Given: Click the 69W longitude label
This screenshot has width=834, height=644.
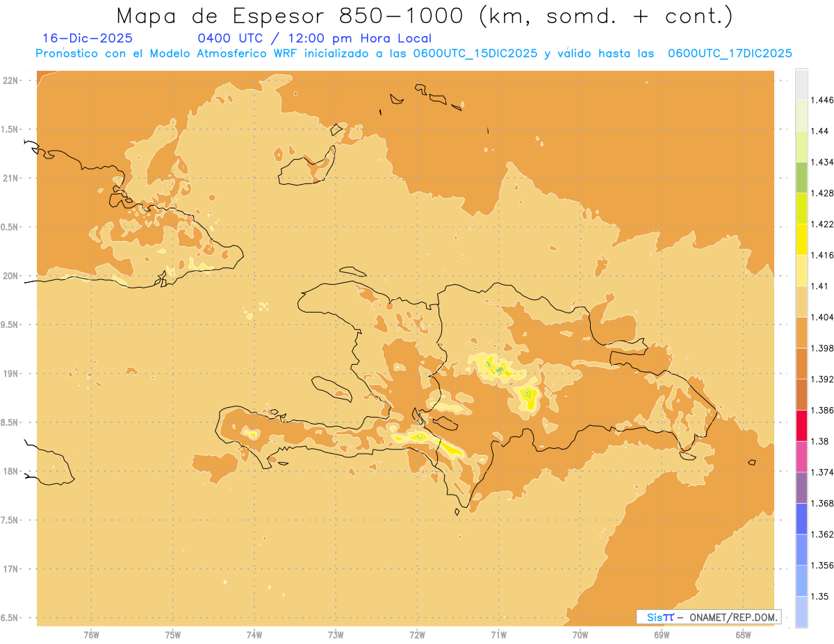Looking at the screenshot, I should point(662,634).
